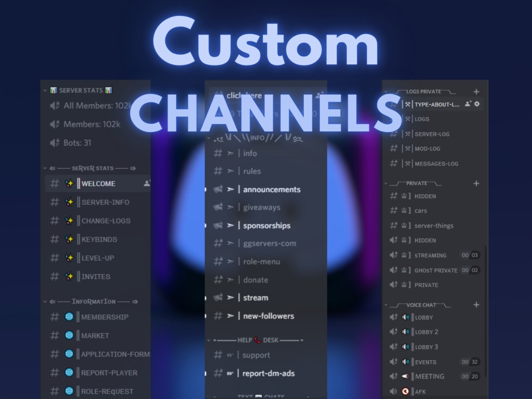Collapse the VOICE CHAT category

pyautogui.click(x=385, y=305)
